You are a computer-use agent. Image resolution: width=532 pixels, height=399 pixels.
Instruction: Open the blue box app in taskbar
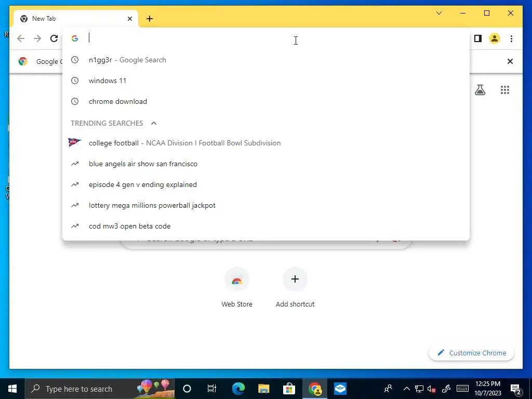(340, 389)
